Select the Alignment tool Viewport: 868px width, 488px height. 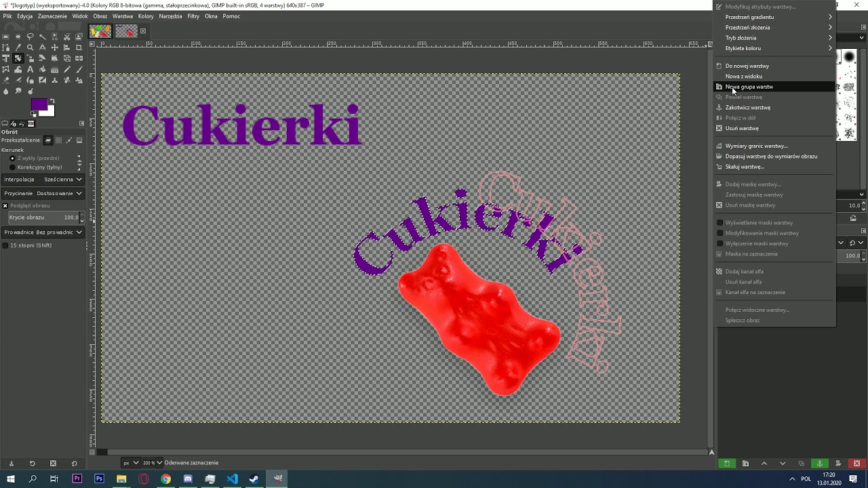(x=66, y=47)
